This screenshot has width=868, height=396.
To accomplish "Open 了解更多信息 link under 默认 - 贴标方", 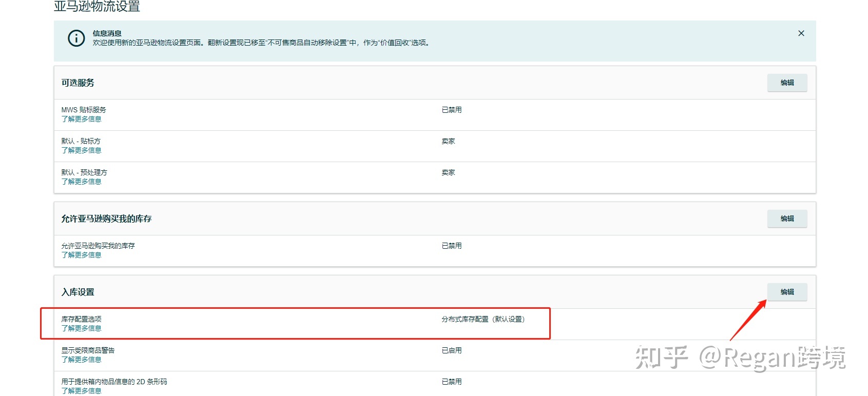I will [x=81, y=150].
